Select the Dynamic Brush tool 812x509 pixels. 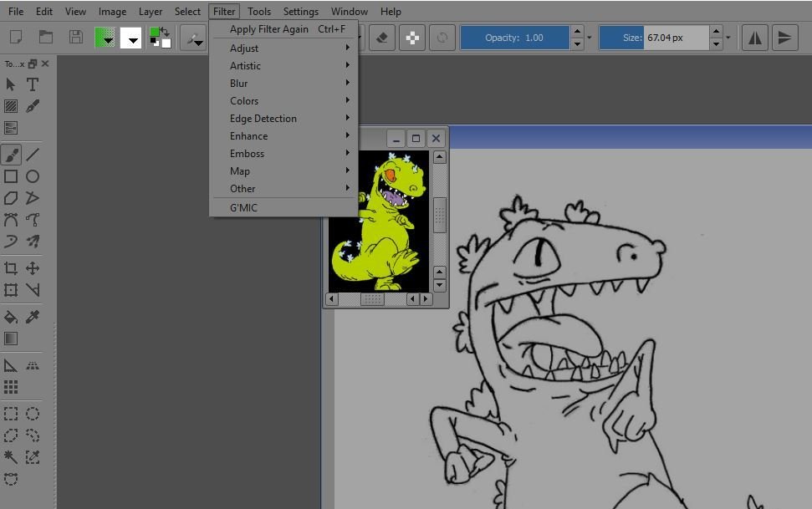[x=10, y=242]
